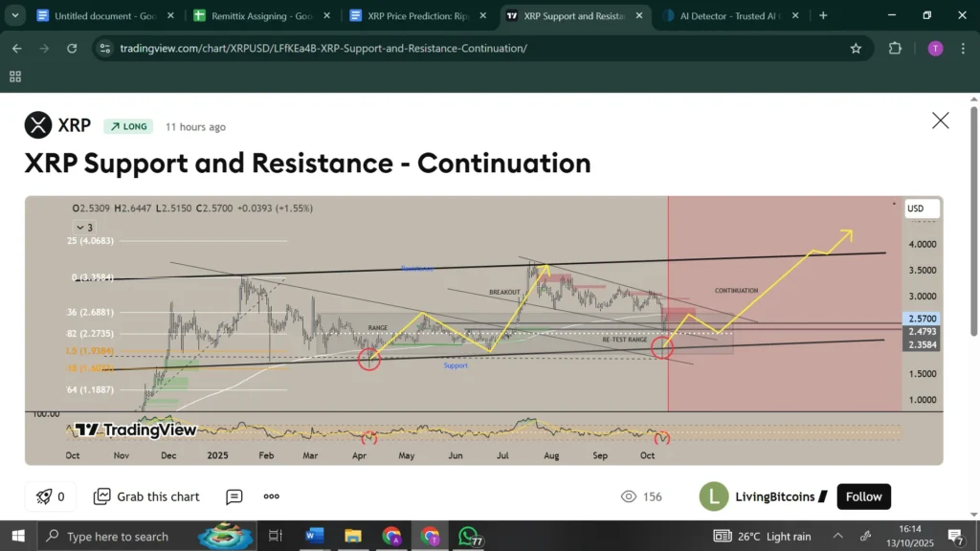Viewport: 980px width, 551px height.
Task: Open the comments speech bubble icon
Action: tap(234, 496)
